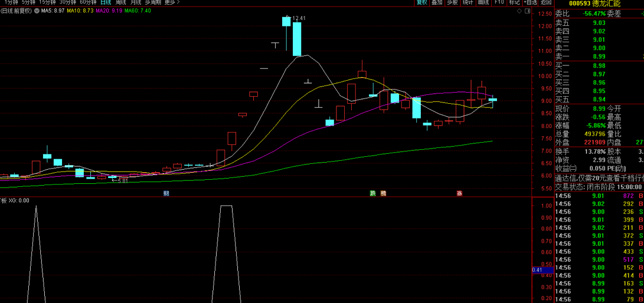Click the XG: 0.00 indicator label

click(x=18, y=201)
